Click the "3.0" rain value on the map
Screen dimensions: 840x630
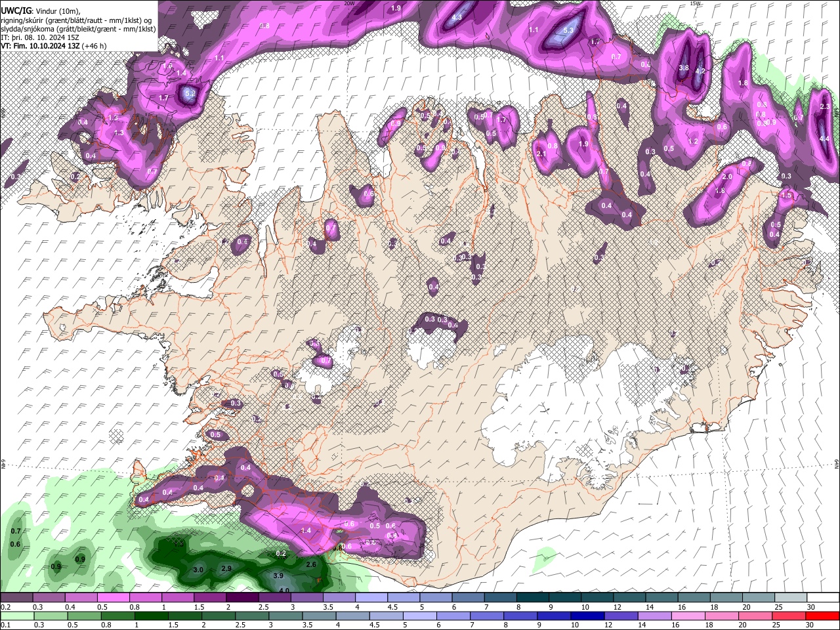click(198, 570)
